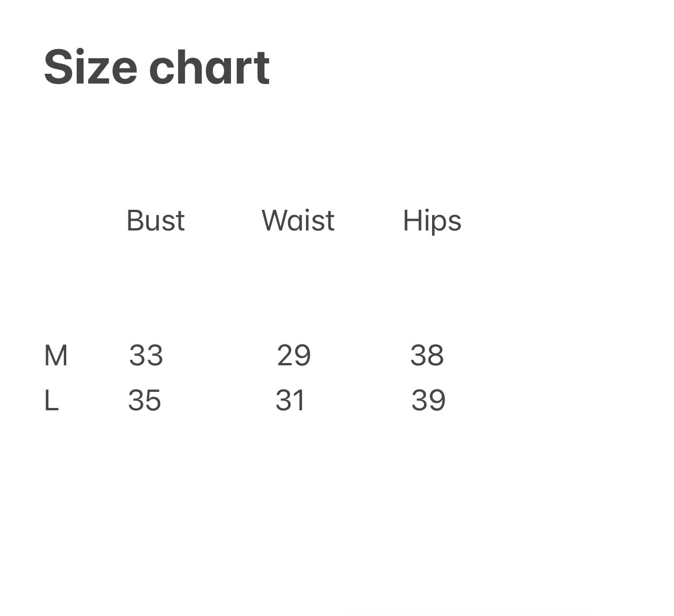This screenshot has width=674, height=616.
Task: Click the number 31 in the table
Action: tap(290, 400)
